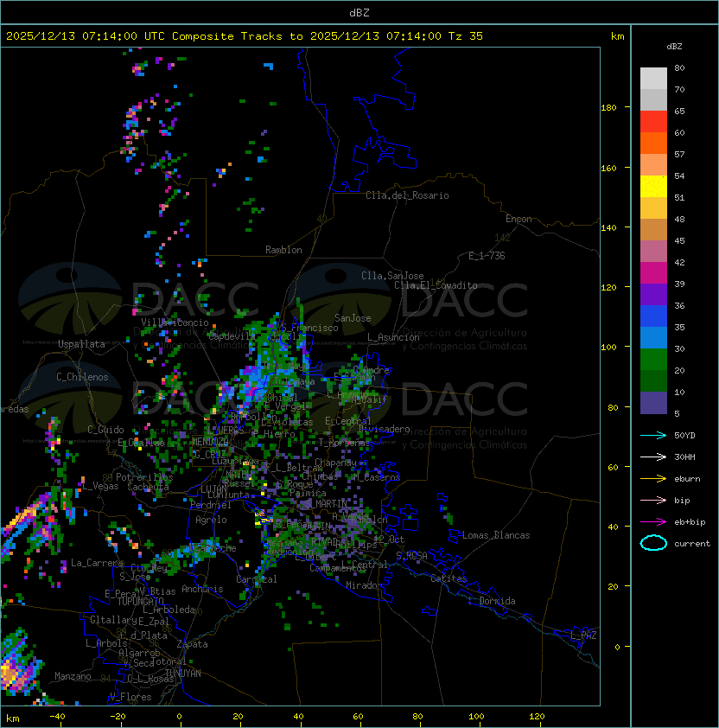Click the 80 value on color scale
This screenshot has height=728, width=719.
pos(679,67)
